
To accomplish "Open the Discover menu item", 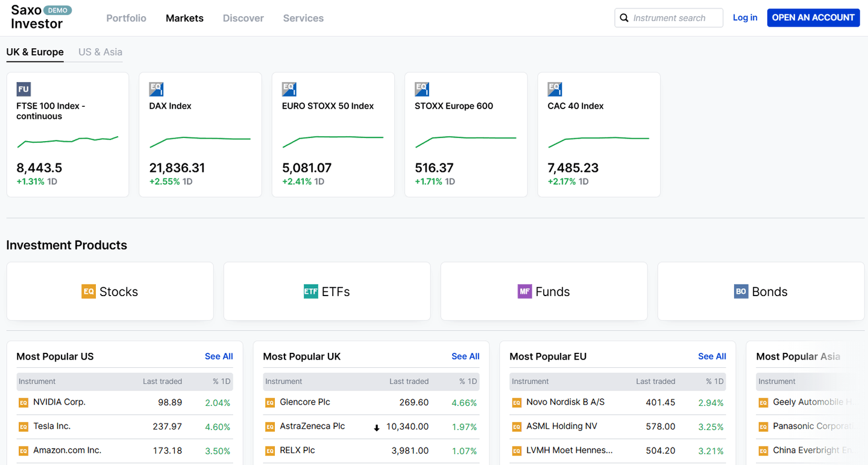I will 244,18.
